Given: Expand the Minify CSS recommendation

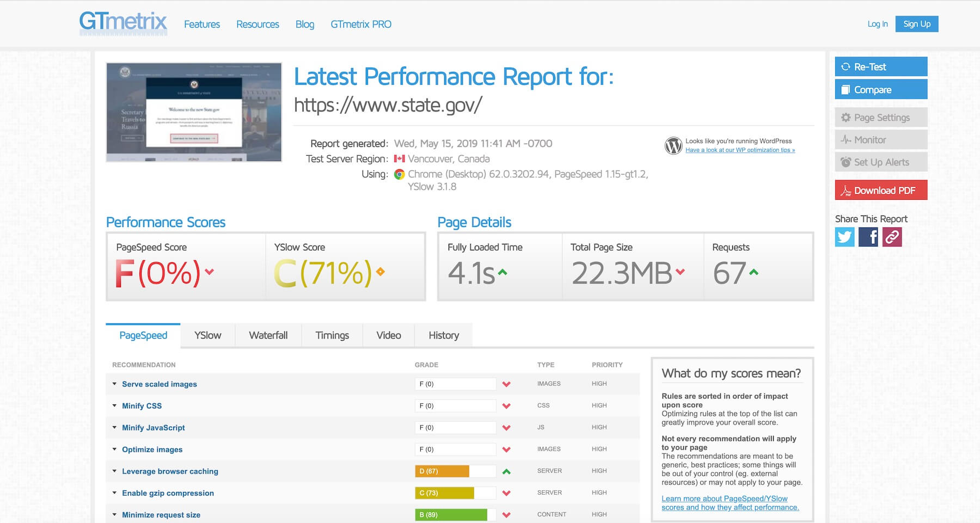Looking at the screenshot, I should pyautogui.click(x=142, y=406).
